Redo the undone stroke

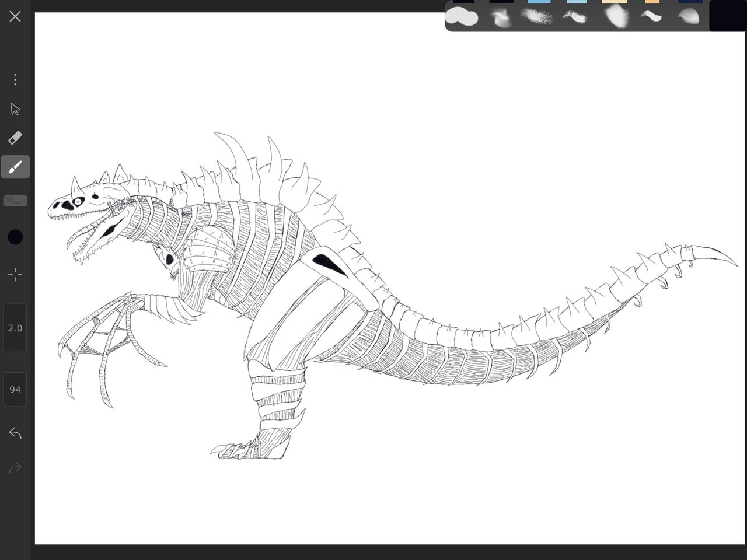(15, 467)
